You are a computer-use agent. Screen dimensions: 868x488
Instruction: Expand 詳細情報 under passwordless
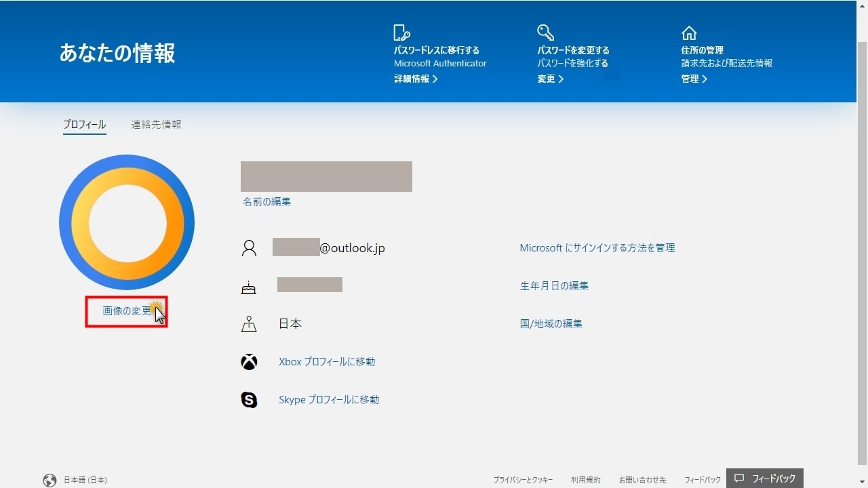(x=416, y=79)
